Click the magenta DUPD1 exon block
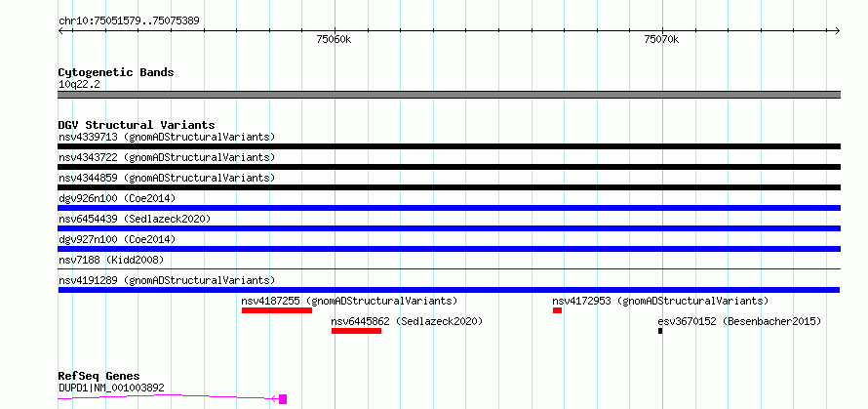The image size is (868, 409). [x=283, y=399]
